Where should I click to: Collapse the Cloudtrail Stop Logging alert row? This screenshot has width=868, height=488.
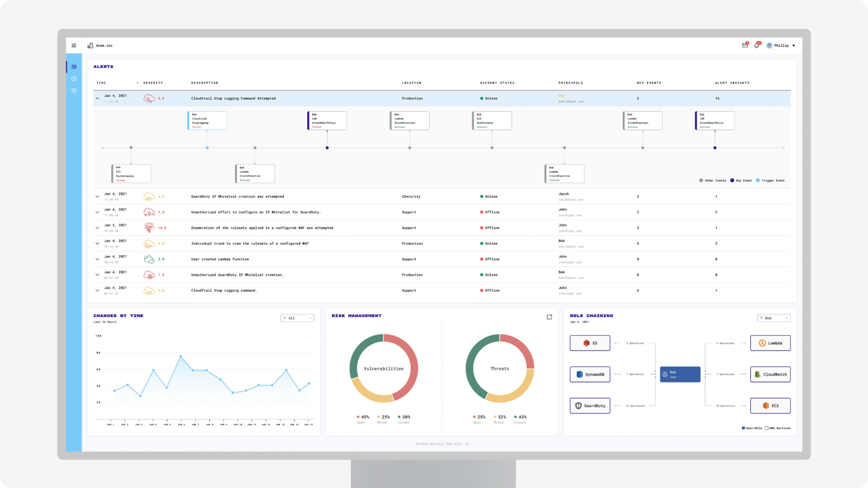click(98, 99)
